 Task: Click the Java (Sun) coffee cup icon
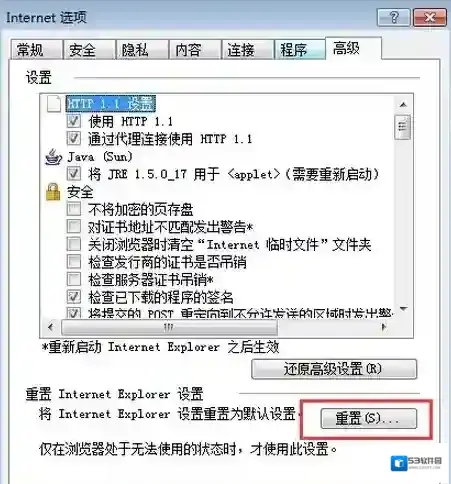click(x=53, y=157)
